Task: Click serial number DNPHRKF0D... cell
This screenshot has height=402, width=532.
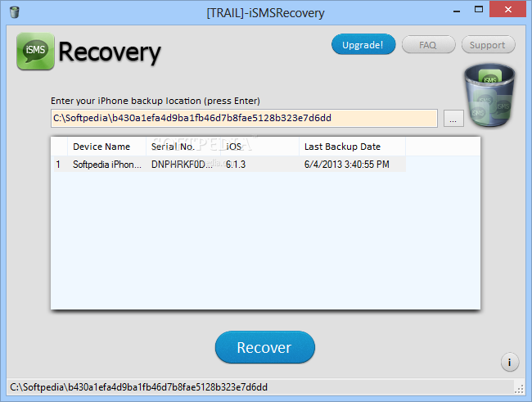Action: click(x=182, y=165)
